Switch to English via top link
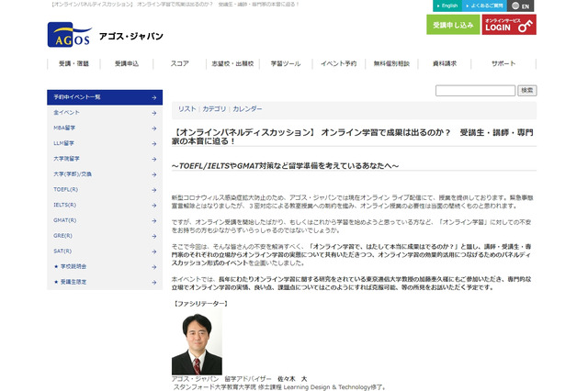The height and width of the screenshot is (391, 588). 447,6
